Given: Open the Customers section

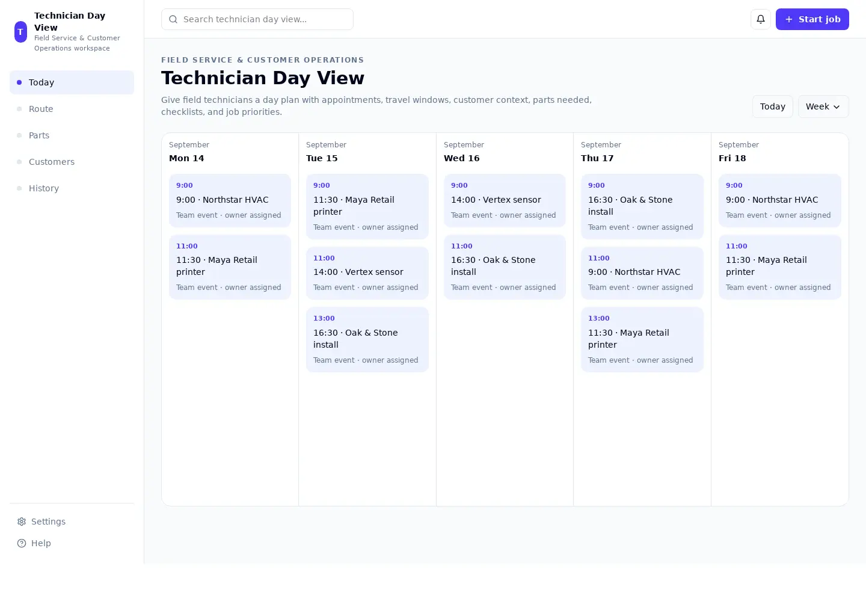Looking at the screenshot, I should coord(72,162).
